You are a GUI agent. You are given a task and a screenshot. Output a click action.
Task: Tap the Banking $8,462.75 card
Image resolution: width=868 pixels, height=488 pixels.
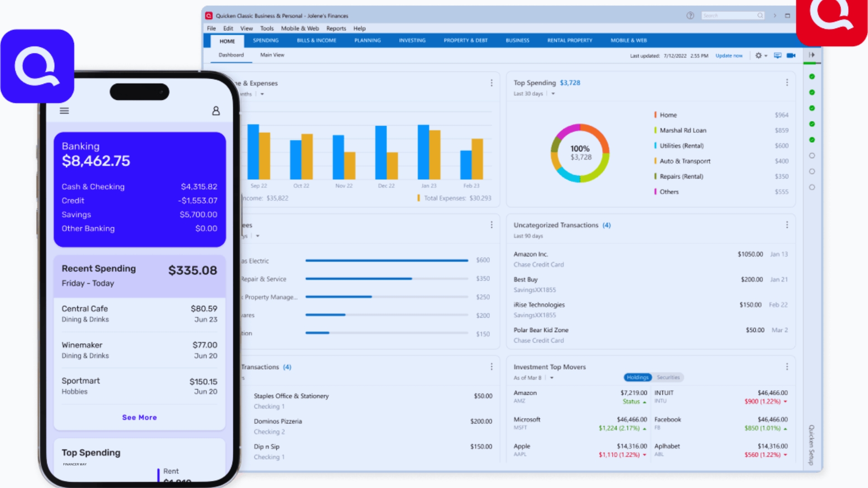point(140,189)
